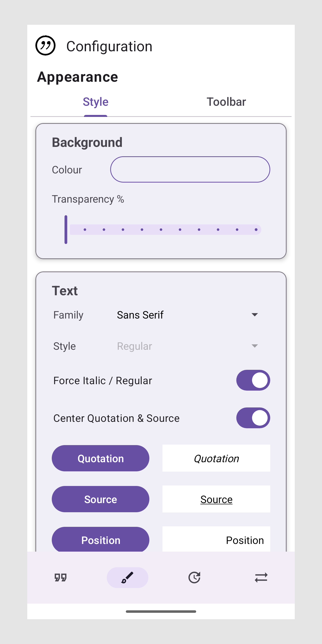Tap the italic Quotation preview box

tap(216, 458)
